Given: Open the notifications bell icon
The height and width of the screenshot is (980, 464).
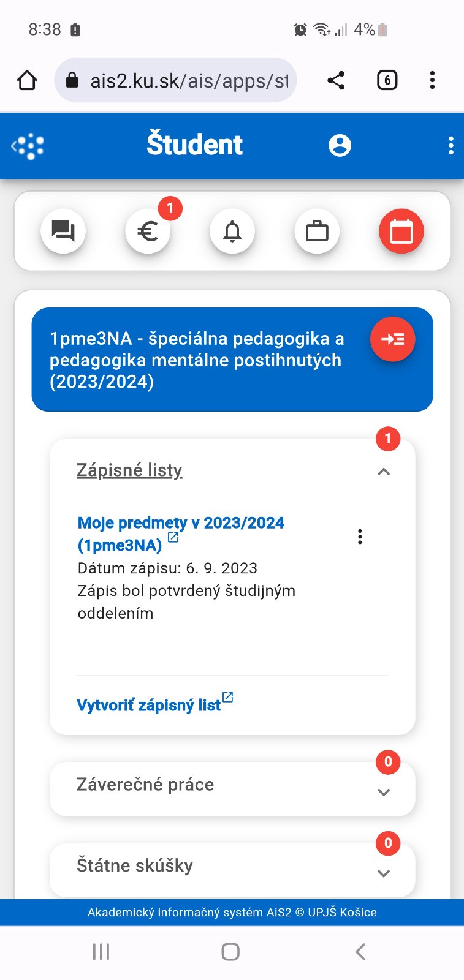Looking at the screenshot, I should pyautogui.click(x=232, y=232).
